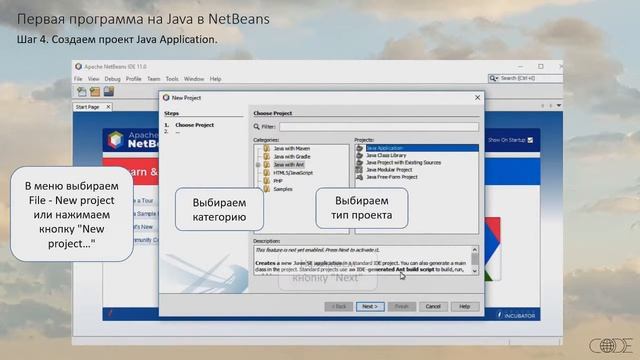Click the Samples category folder icon
The height and width of the screenshot is (360, 640).
(267, 189)
